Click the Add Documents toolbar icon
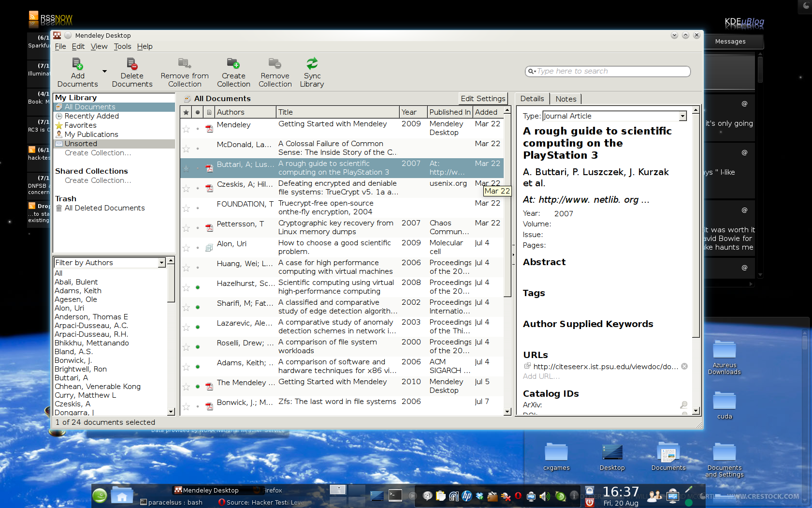 [x=77, y=63]
